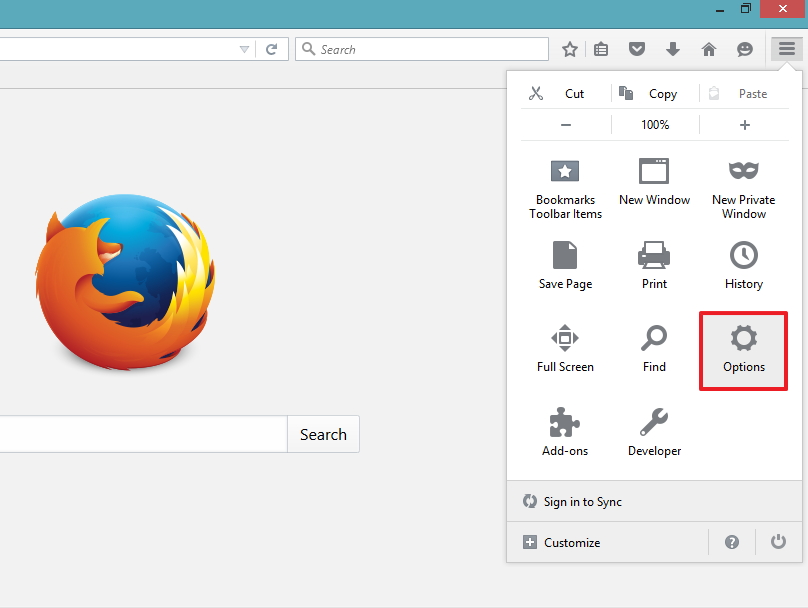Viewport: 808px width, 608px height.
Task: View browsing History
Action: tap(743, 265)
